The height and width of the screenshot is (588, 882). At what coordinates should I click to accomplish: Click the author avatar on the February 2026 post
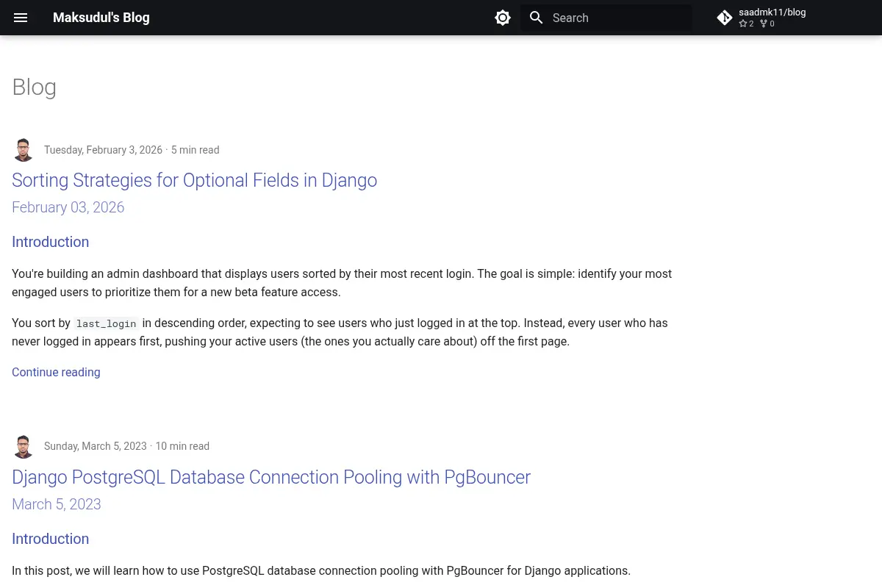(24, 150)
